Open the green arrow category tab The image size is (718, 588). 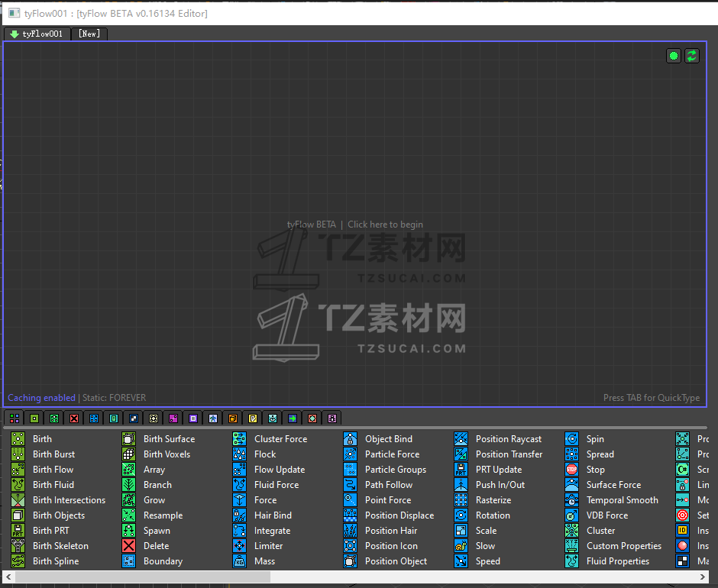[x=293, y=418]
